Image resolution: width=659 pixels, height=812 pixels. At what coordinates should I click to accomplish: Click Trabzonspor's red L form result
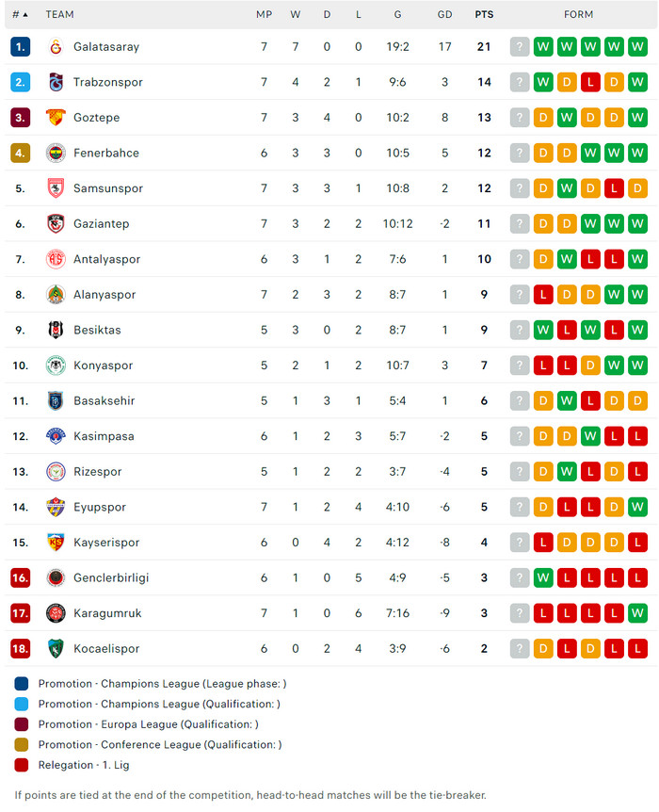click(x=590, y=82)
